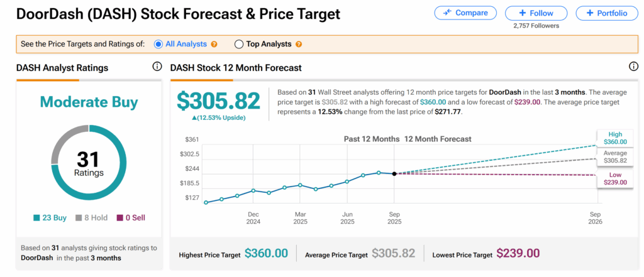Click the Compare button
The width and height of the screenshot is (644, 277).
click(465, 13)
